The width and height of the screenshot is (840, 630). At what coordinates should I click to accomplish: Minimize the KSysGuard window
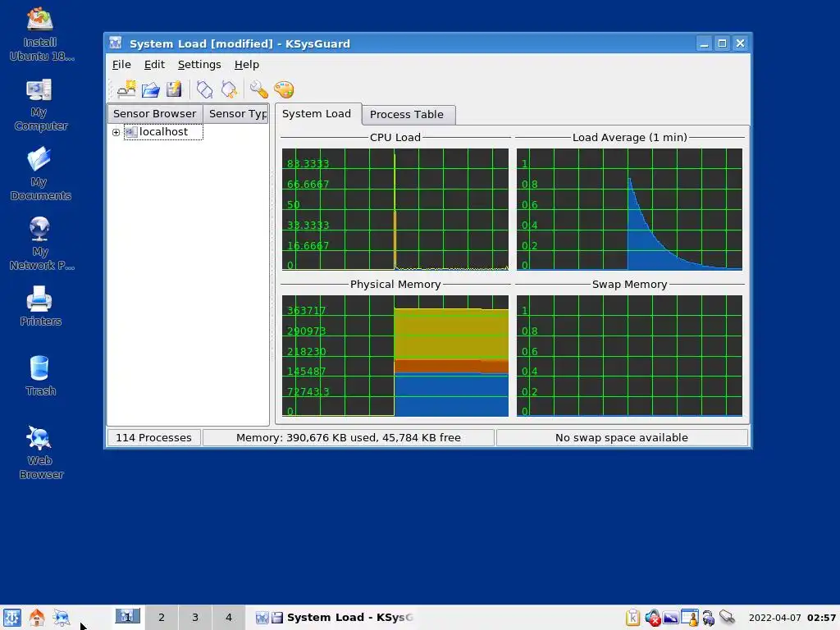(705, 43)
